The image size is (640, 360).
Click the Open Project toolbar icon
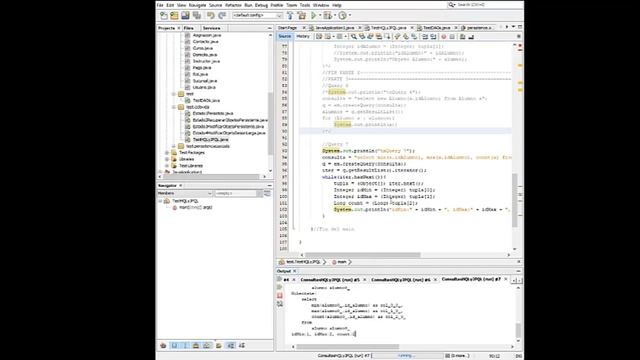(185, 16)
